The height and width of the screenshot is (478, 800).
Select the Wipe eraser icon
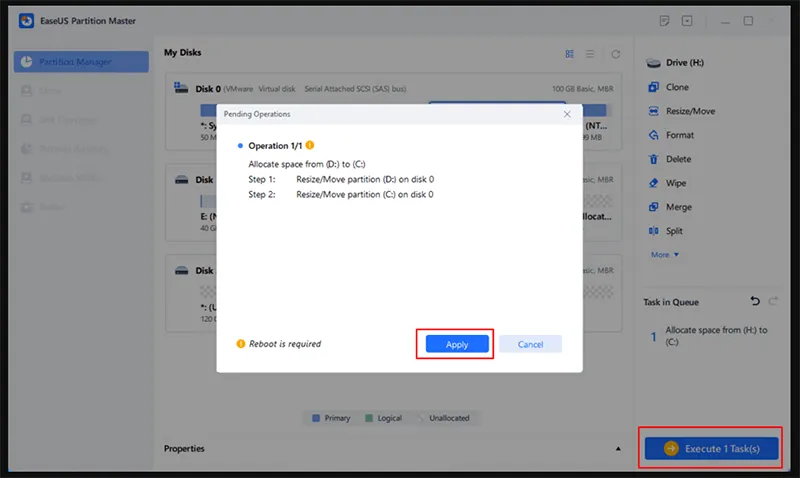point(653,183)
